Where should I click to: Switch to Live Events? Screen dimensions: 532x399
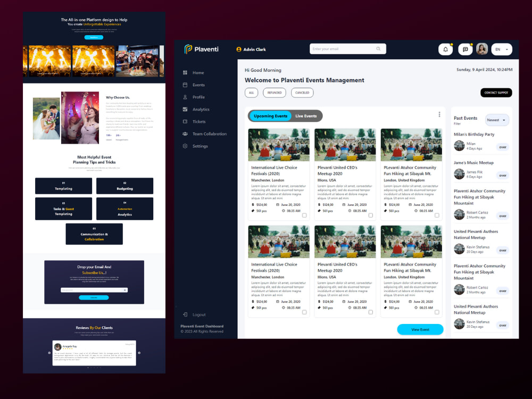click(x=306, y=116)
